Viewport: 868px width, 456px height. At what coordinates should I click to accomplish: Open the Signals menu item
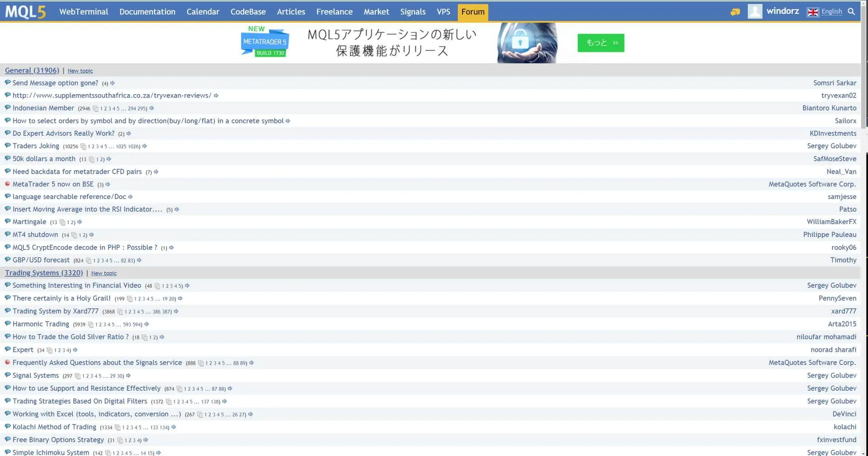click(413, 12)
